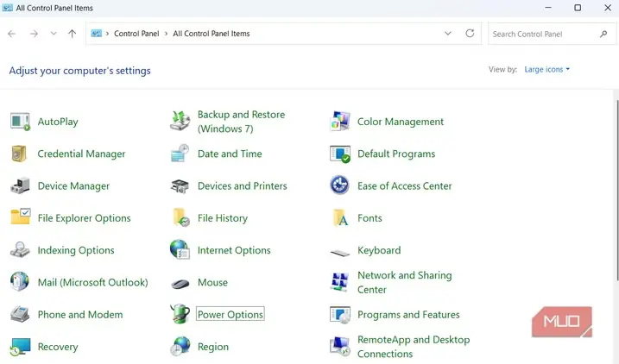Image resolution: width=619 pixels, height=364 pixels.
Task: Open the Phone and Modem icon
Action: [x=20, y=314]
